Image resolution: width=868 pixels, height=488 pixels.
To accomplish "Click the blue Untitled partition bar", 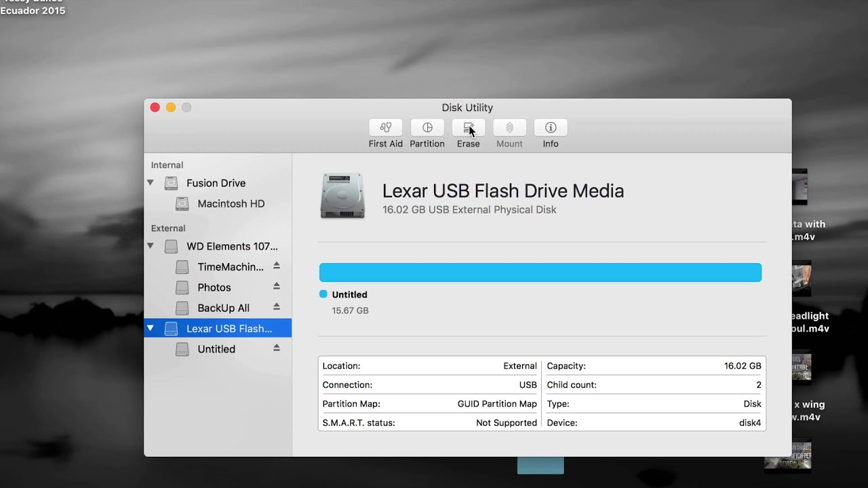I will pyautogui.click(x=540, y=272).
